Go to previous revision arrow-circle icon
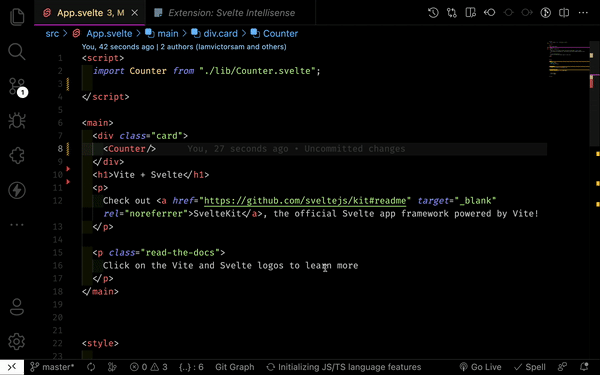Screen dimensions: 600x375 pos(489,13)
